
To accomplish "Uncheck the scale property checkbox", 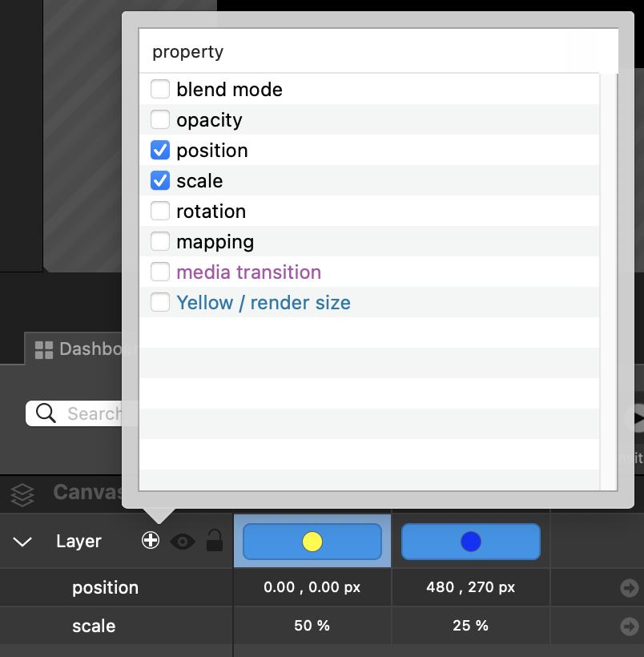I will (x=160, y=180).
